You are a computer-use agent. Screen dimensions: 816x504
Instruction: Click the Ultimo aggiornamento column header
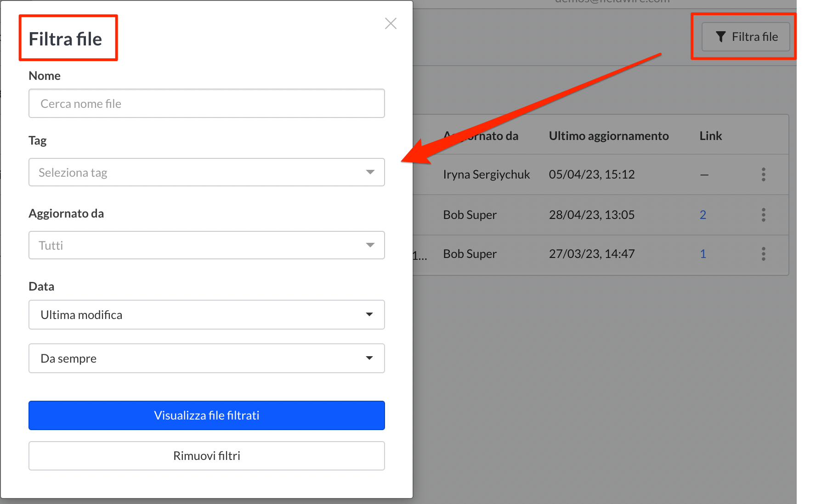(608, 136)
